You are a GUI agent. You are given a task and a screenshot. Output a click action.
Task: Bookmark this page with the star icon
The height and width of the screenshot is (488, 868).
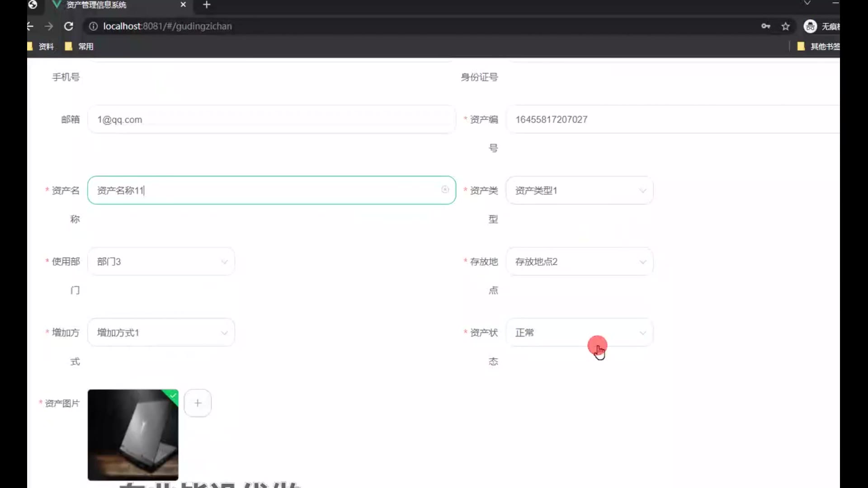click(786, 26)
